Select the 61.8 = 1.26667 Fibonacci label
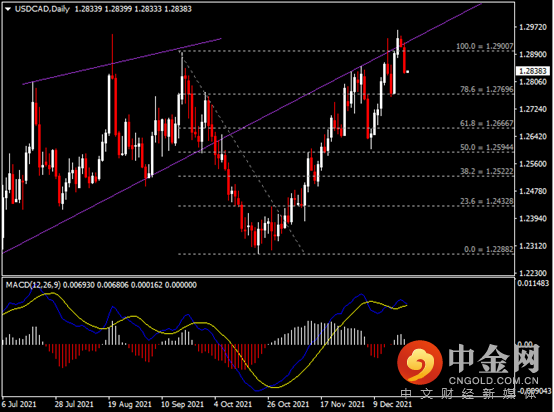Image resolution: width=554 pixels, height=412 pixels. (487, 123)
